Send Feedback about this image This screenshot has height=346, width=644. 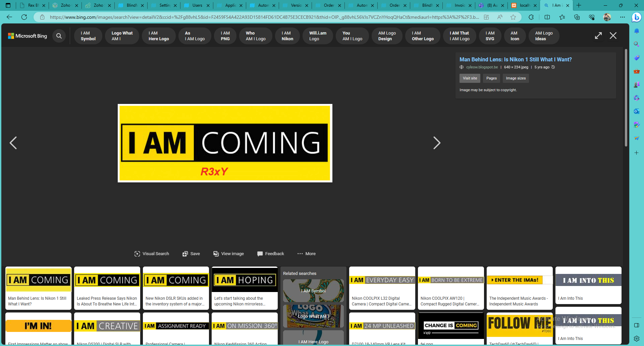(x=270, y=254)
